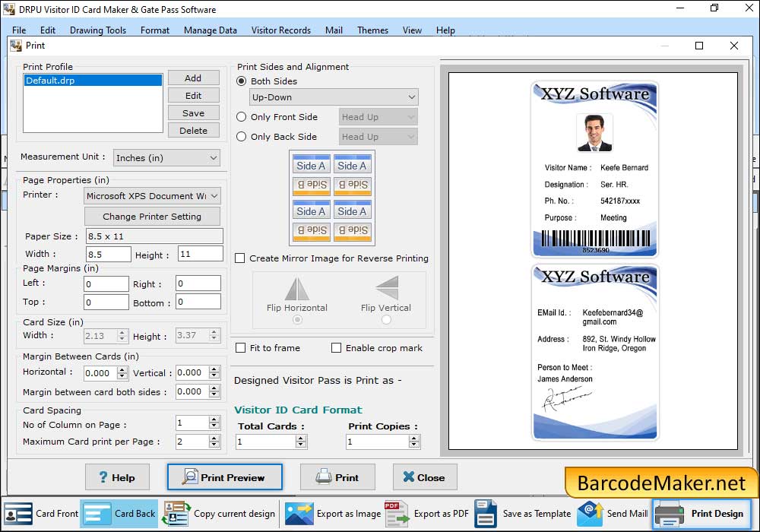Click the Copy current design icon
The image size is (760, 532).
coord(176,514)
